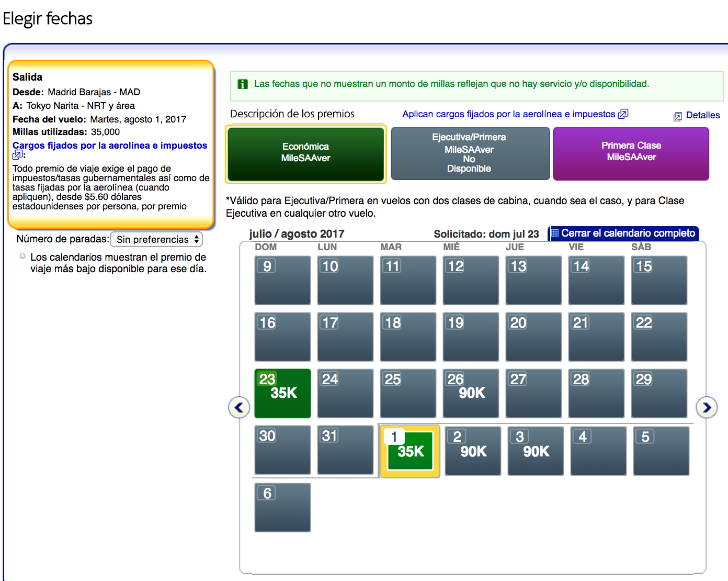Open Detalles link
728x581 pixels.
pos(702,115)
